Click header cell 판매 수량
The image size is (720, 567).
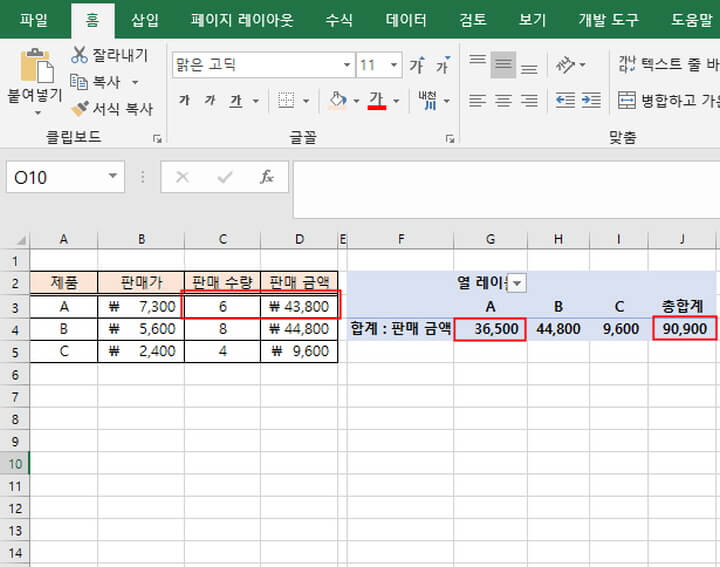(222, 282)
